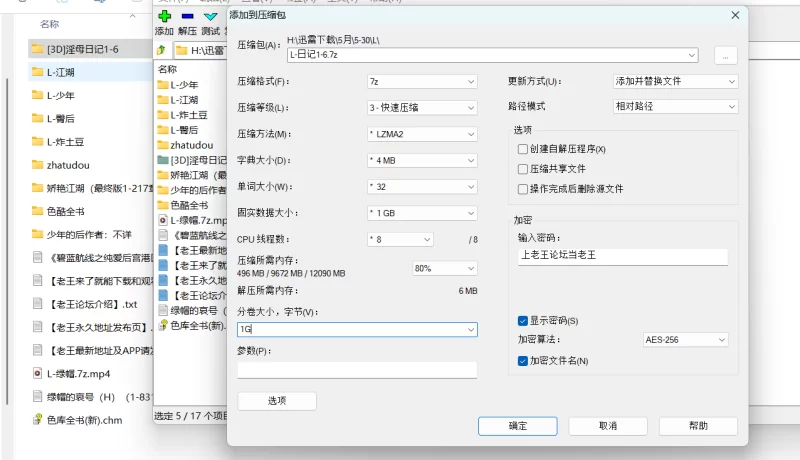Click 名称 column header in 7-Zip list

point(167,69)
